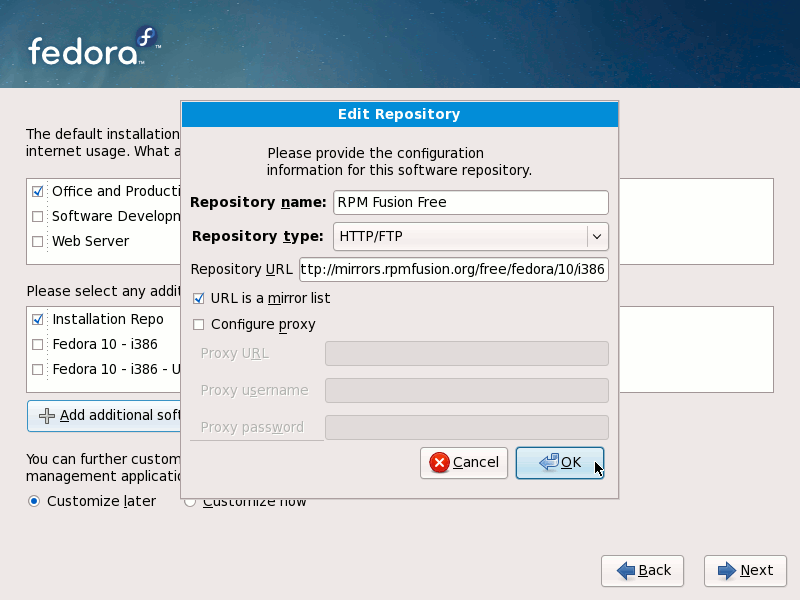Image resolution: width=800 pixels, height=600 pixels.
Task: Tick the Web Server checkbox
Action: click(x=37, y=241)
